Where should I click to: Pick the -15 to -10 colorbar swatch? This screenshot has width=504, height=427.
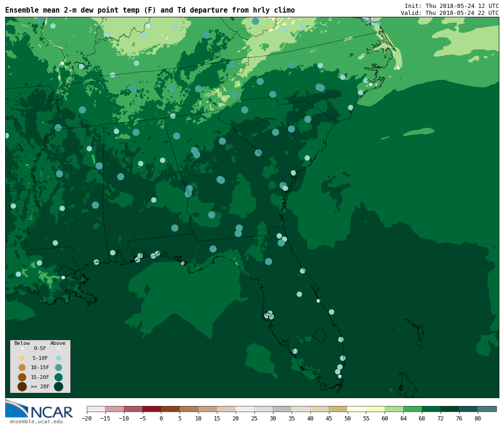(114, 409)
